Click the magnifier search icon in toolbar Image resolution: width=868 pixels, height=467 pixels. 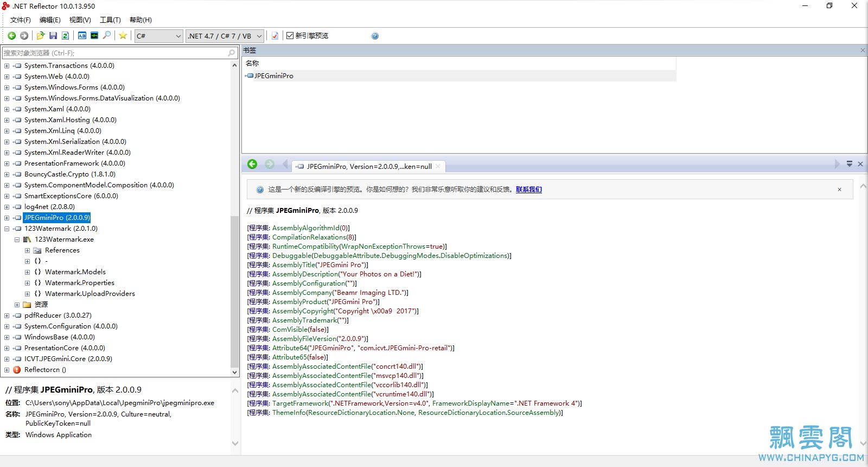107,36
